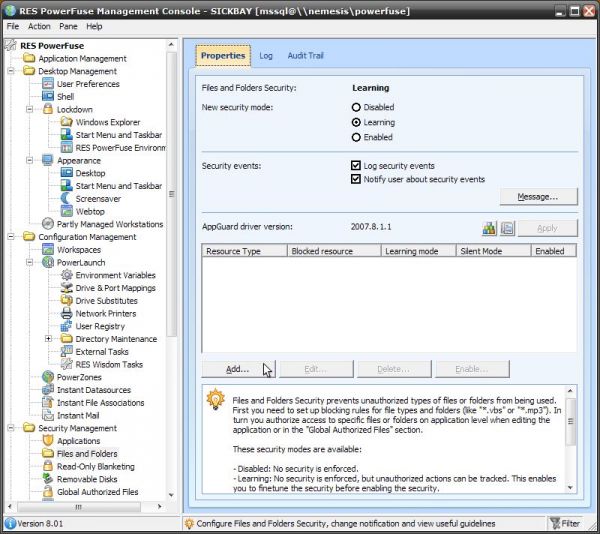Switch to the Audit Trail tab

pos(305,56)
